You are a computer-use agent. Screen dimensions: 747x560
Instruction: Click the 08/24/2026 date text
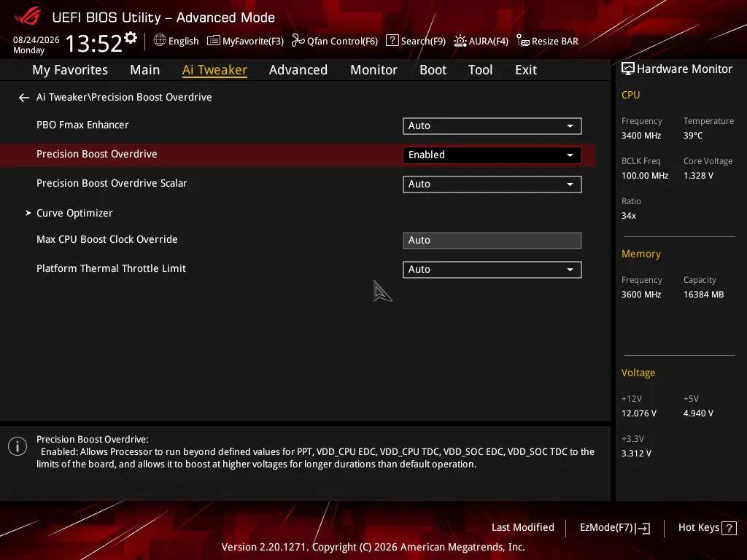[36, 40]
